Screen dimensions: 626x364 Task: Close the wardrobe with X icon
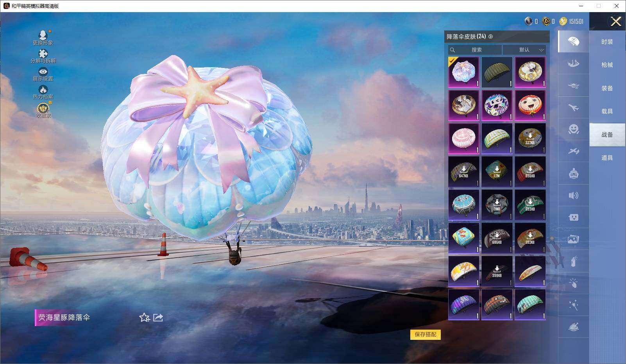click(x=616, y=21)
